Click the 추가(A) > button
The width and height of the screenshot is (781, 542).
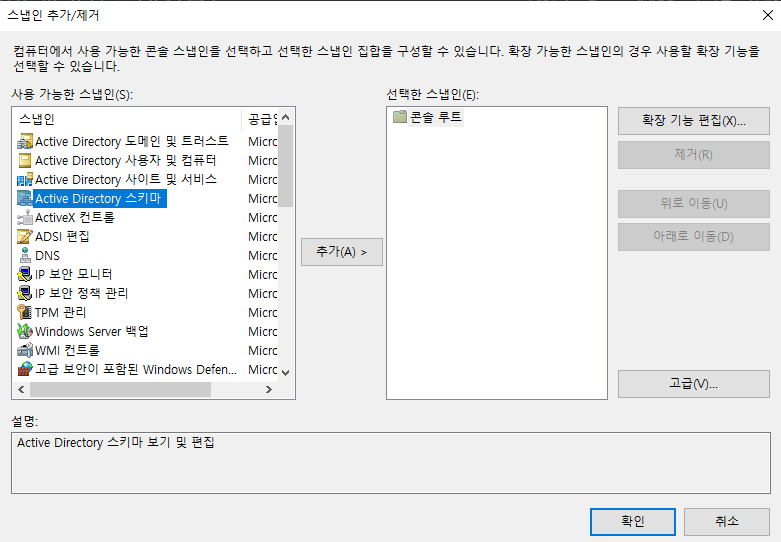point(342,252)
